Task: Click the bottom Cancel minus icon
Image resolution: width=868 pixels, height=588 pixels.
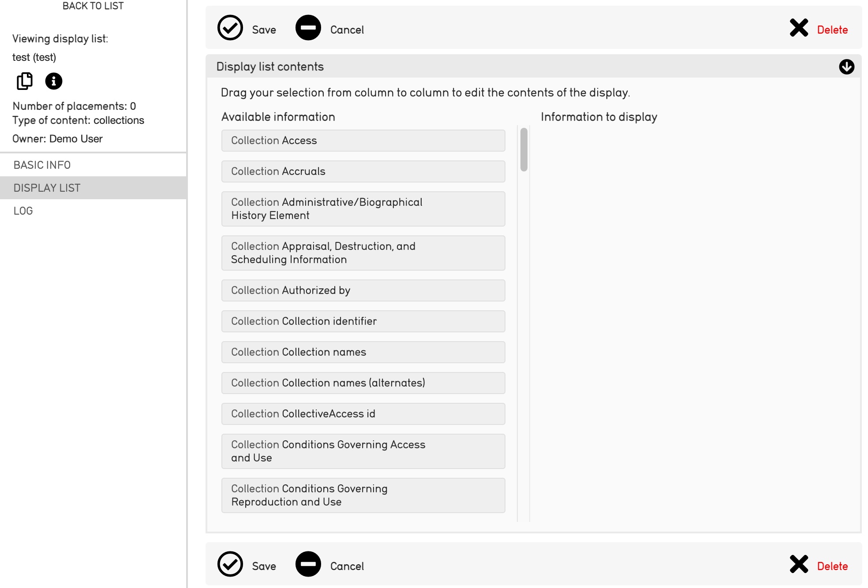Action: [308, 564]
